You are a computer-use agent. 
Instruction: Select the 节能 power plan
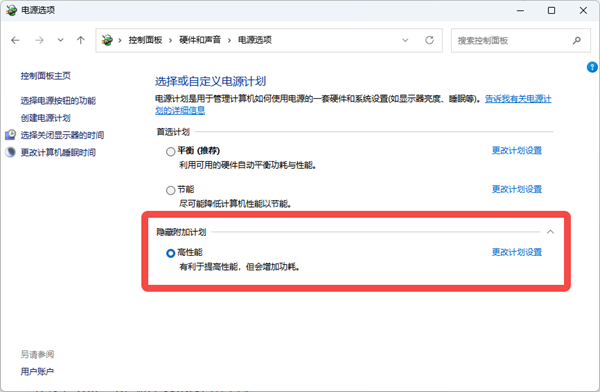click(x=171, y=190)
